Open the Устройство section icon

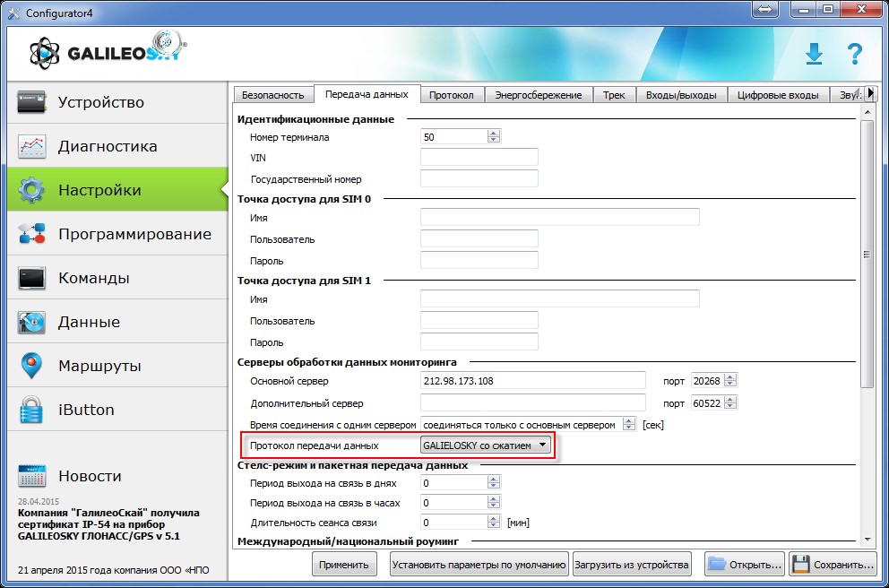[32, 102]
